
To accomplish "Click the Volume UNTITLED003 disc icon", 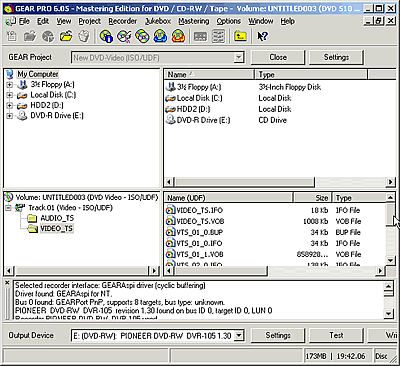I will [x=10, y=197].
